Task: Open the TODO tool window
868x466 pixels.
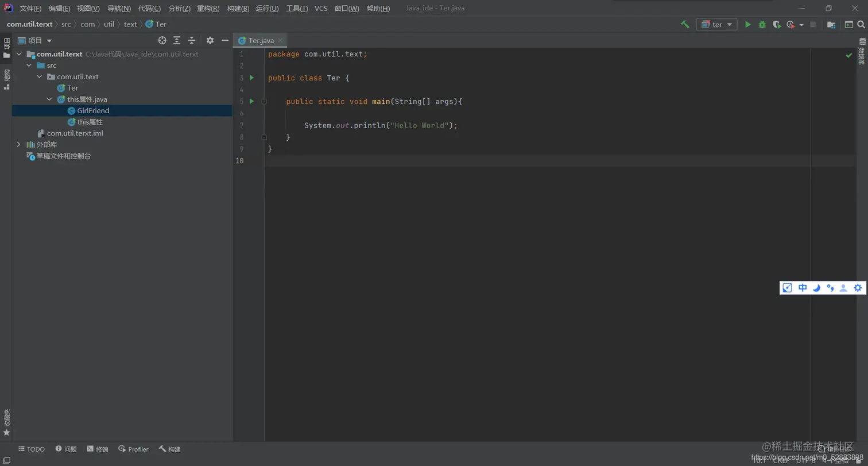Action: coord(31,449)
